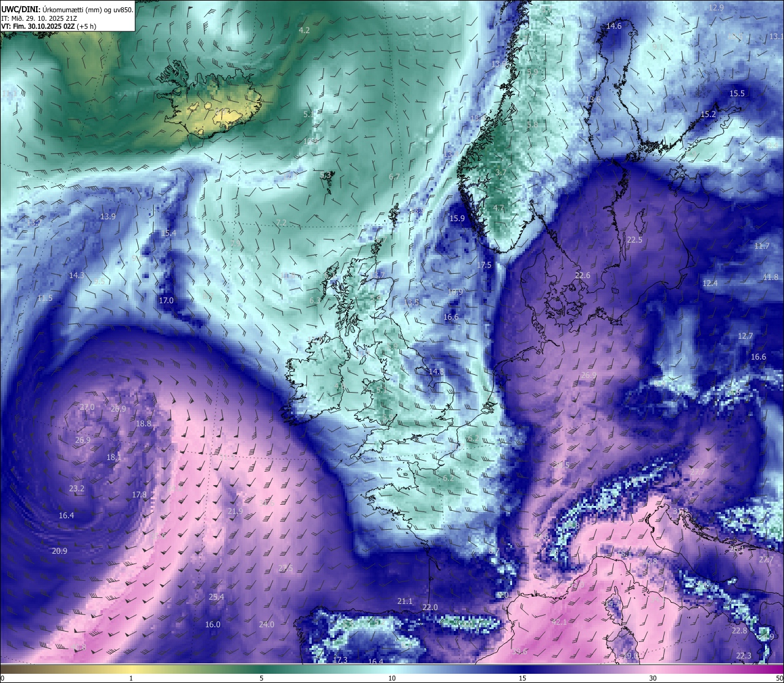The width and height of the screenshot is (784, 683).
Task: Click the 11.8 value on the map
Action: (771, 277)
